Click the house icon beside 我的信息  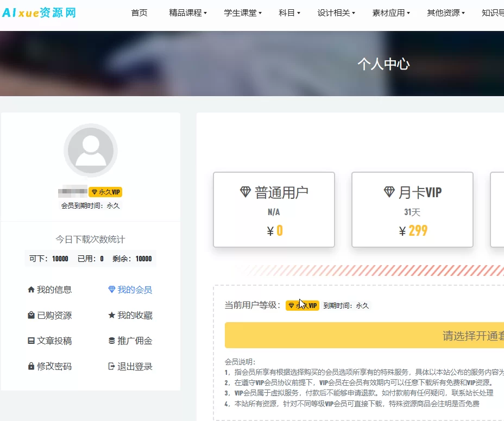(x=31, y=290)
